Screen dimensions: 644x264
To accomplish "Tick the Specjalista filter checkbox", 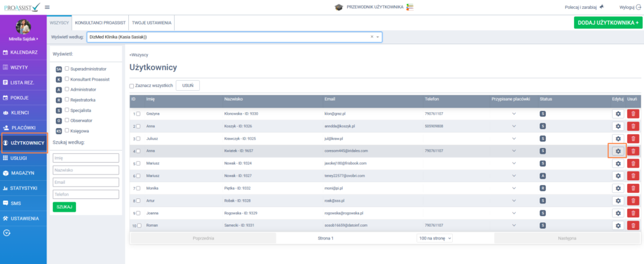I will click(67, 110).
